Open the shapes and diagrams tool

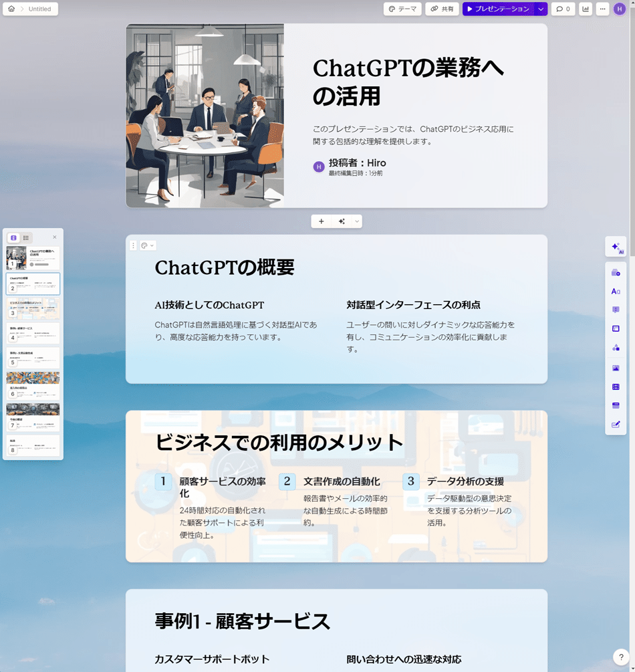616,348
